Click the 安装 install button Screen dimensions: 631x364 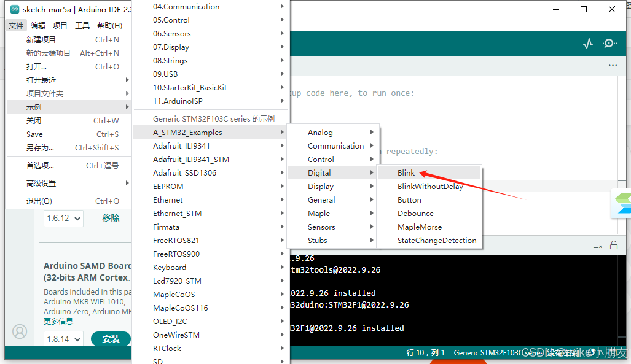click(111, 339)
